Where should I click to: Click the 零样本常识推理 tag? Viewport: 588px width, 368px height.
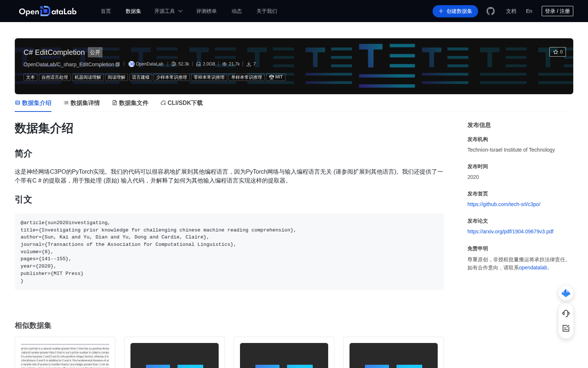[x=209, y=77]
